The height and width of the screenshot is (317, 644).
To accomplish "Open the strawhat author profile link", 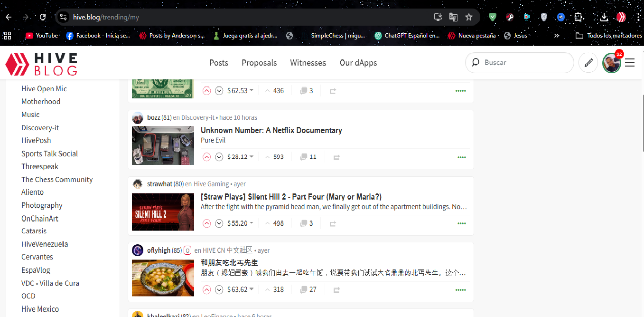I will pos(159,184).
